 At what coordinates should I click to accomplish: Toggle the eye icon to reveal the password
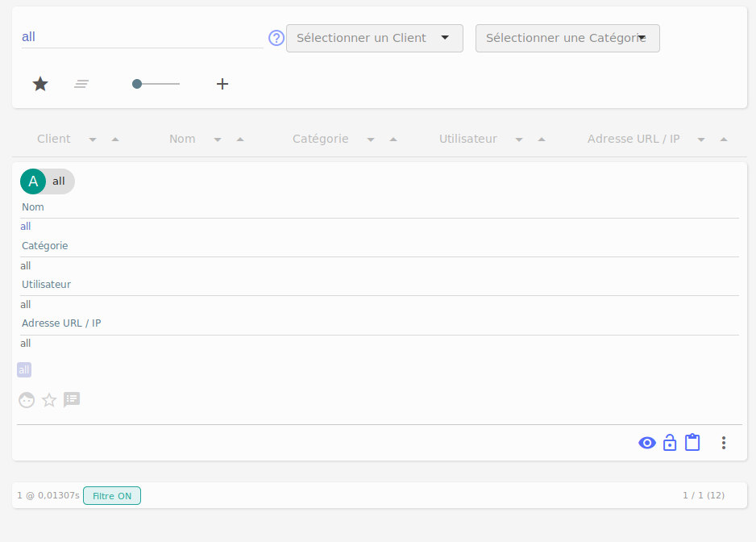(x=647, y=442)
